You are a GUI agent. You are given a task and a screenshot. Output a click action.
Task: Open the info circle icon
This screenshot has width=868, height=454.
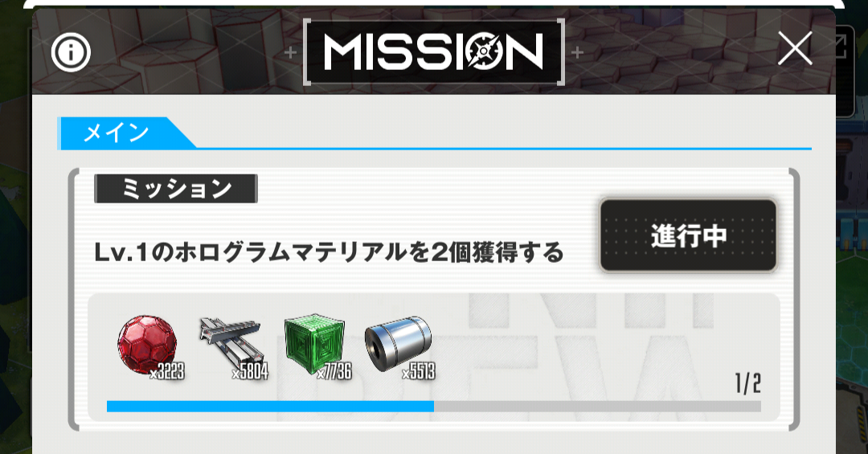tap(71, 52)
